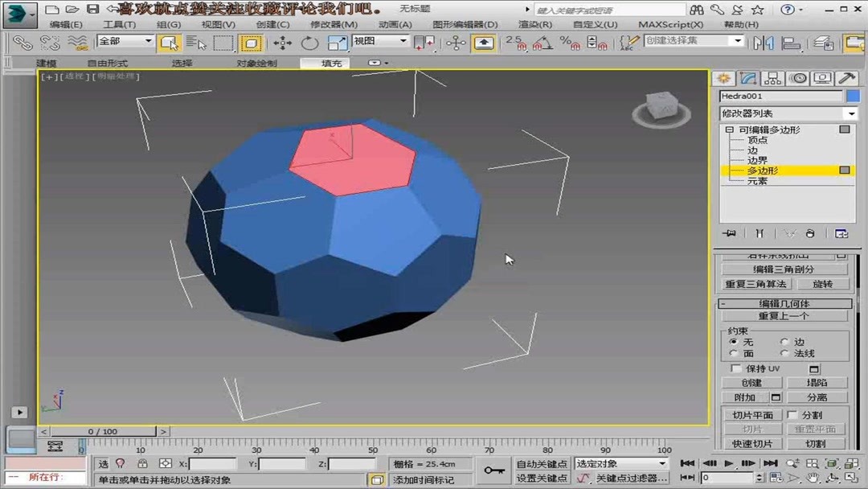Image resolution: width=868 pixels, height=489 pixels.
Task: Open the 修改器列表 dropdown
Action: click(x=851, y=113)
